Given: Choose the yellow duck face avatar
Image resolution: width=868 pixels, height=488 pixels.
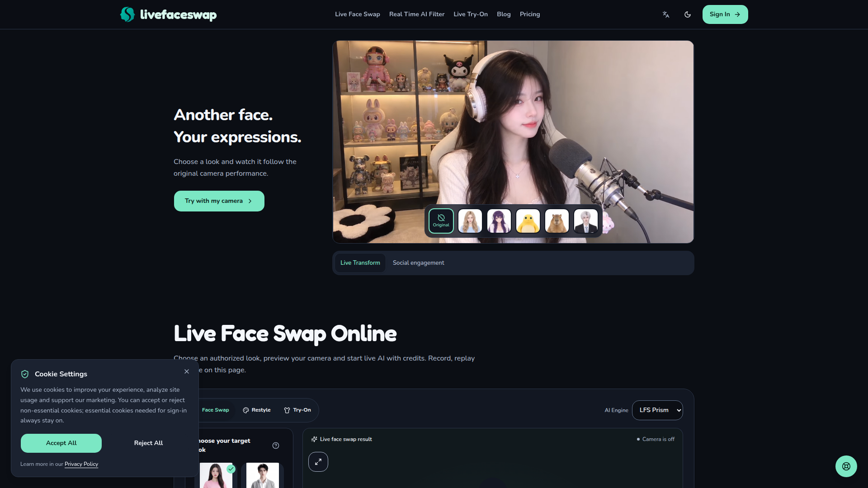Looking at the screenshot, I should coord(528,221).
